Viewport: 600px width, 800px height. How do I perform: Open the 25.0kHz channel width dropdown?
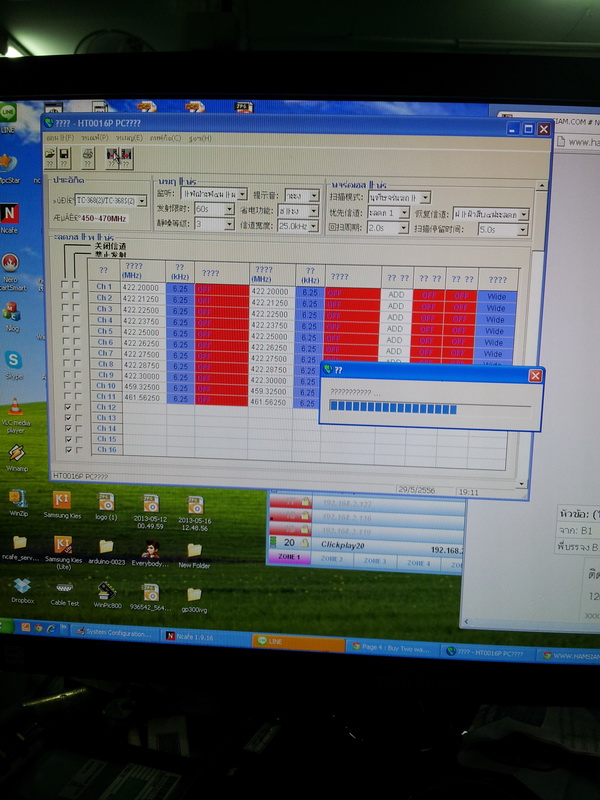pyautogui.click(x=298, y=226)
